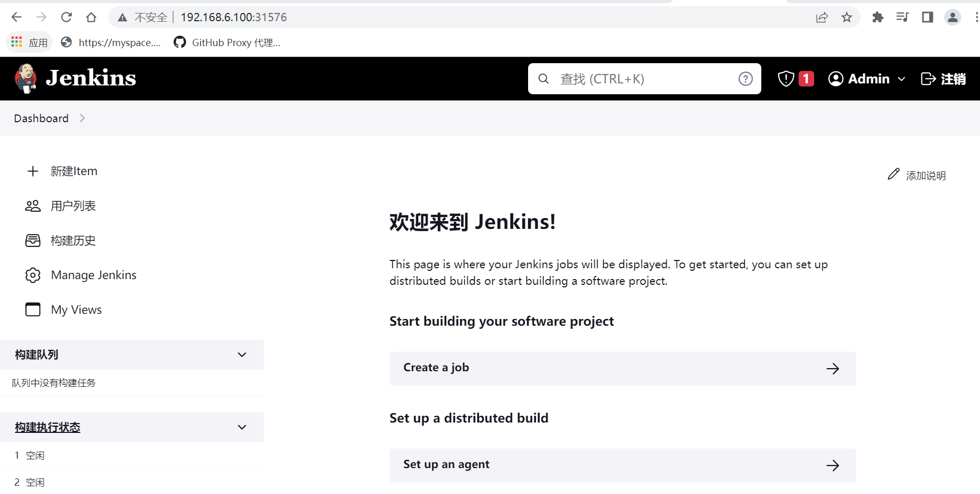The height and width of the screenshot is (494, 980).
Task: Bookmark this page with star icon
Action: pyautogui.click(x=847, y=18)
